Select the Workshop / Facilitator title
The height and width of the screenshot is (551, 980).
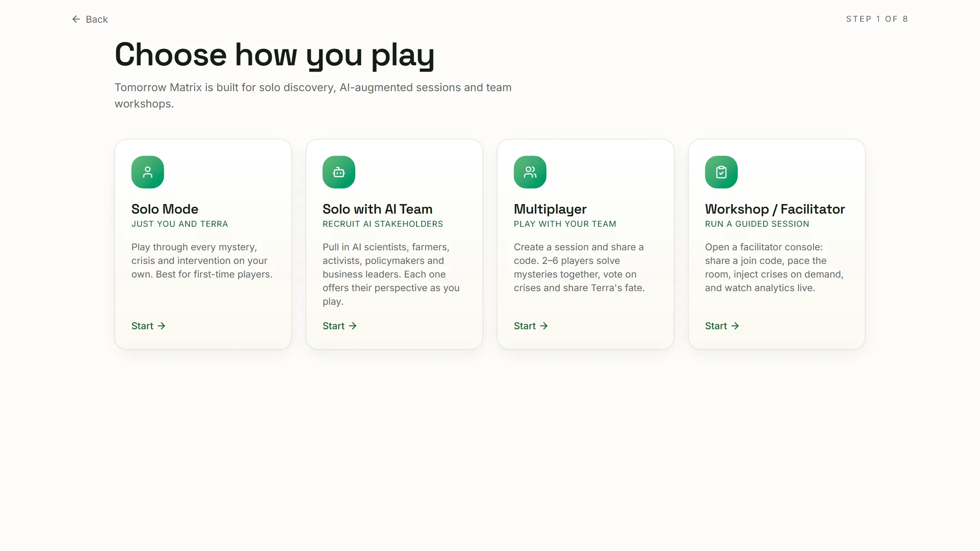pyautogui.click(x=775, y=209)
